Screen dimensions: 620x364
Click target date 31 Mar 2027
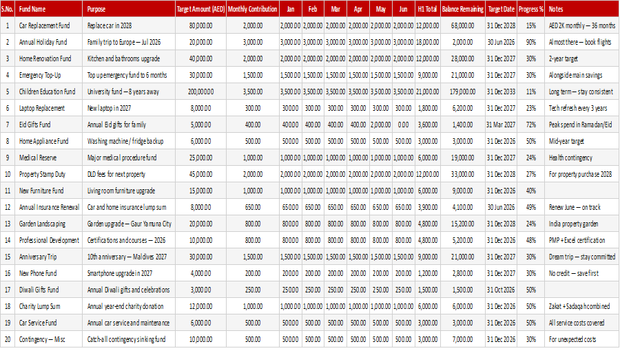tap(501, 125)
